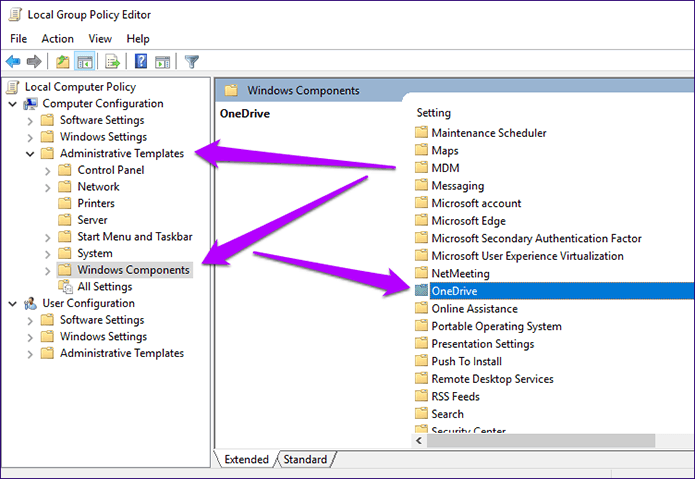Click the Printers folder icon in tree
Screen dimensions: 695x479
coord(65,203)
